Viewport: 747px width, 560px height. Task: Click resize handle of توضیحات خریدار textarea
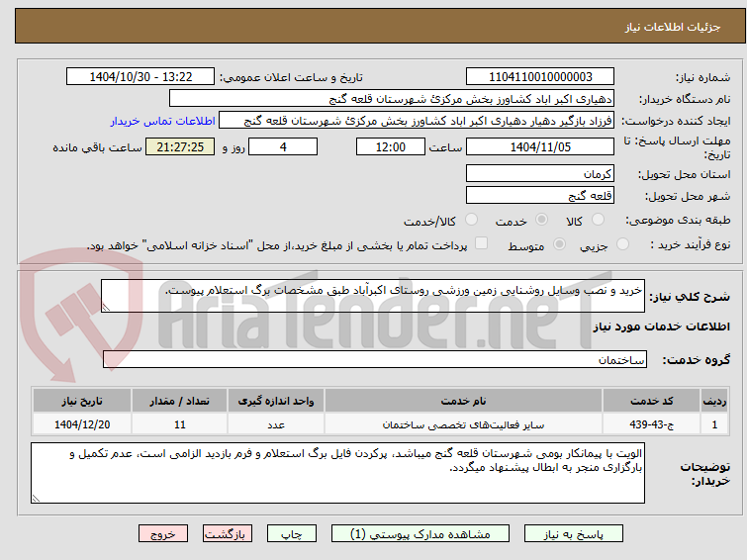coord(36,499)
